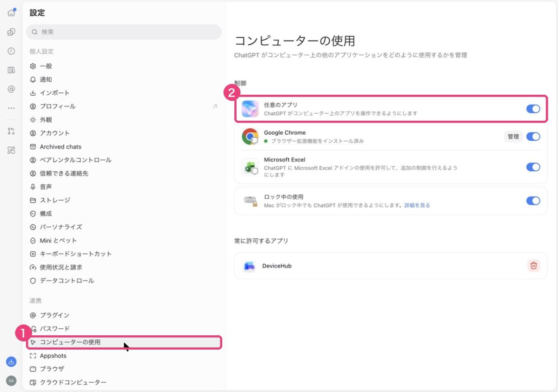Select インポート in the settings sidebar
Image resolution: width=558 pixels, height=392 pixels.
tap(124, 93)
